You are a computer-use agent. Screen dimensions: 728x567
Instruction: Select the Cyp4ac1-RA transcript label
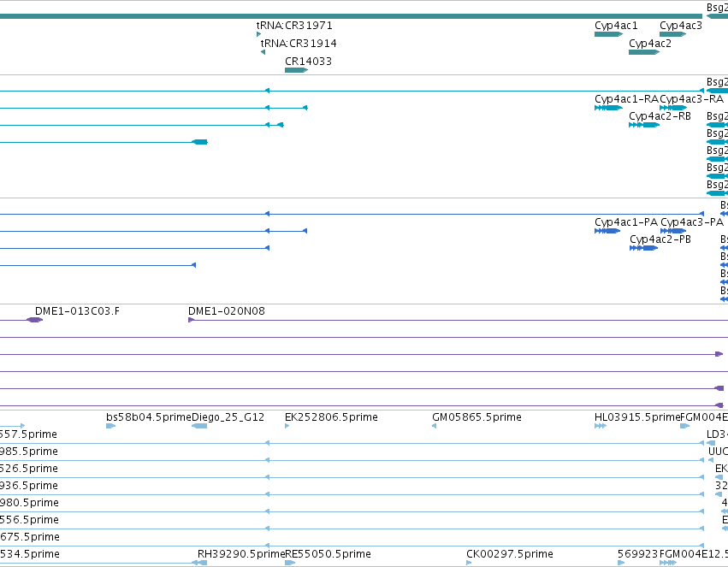(x=626, y=99)
